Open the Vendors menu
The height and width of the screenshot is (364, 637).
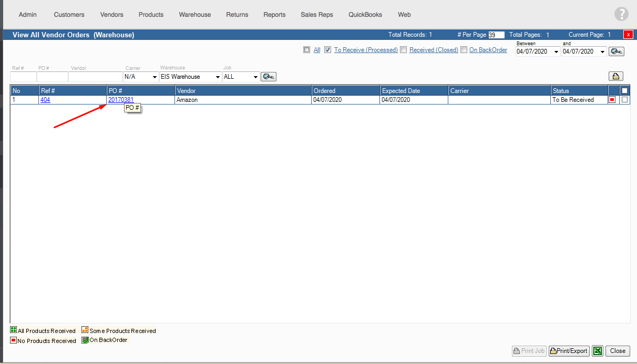(x=111, y=15)
